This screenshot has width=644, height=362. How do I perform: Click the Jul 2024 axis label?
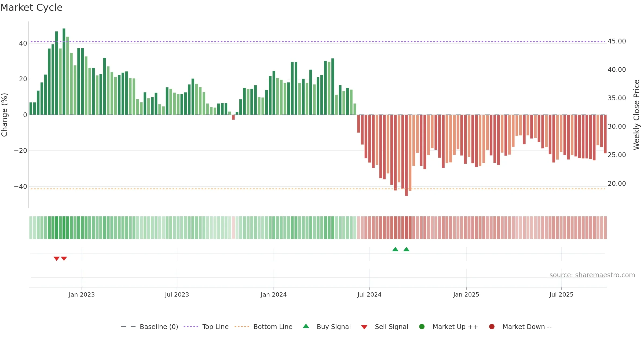tap(369, 295)
